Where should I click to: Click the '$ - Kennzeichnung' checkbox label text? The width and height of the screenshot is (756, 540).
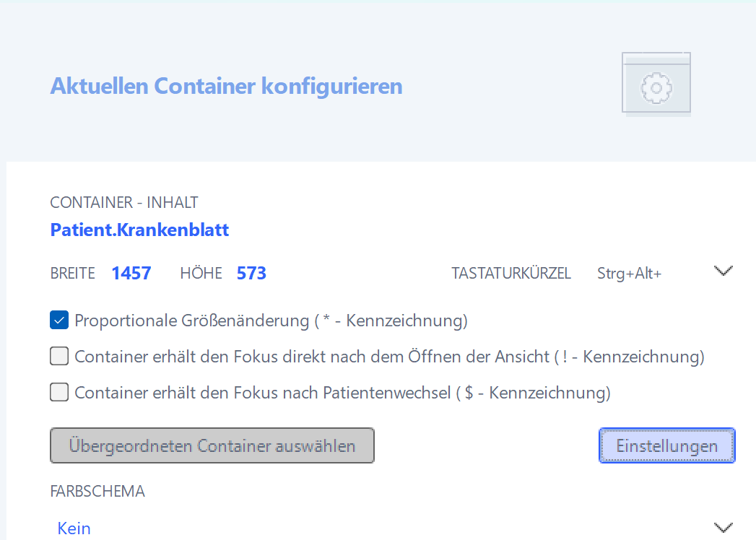coord(342,393)
